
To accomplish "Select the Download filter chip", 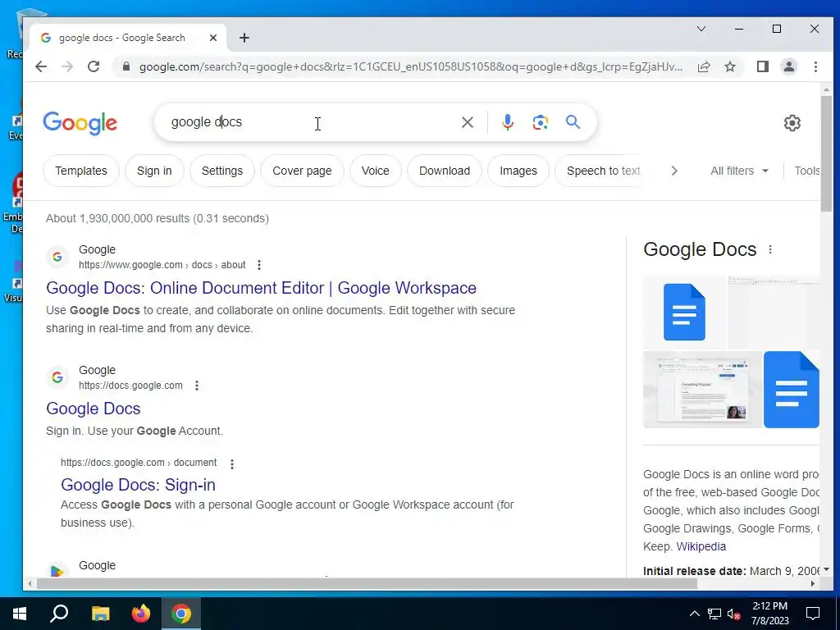I will [444, 171].
